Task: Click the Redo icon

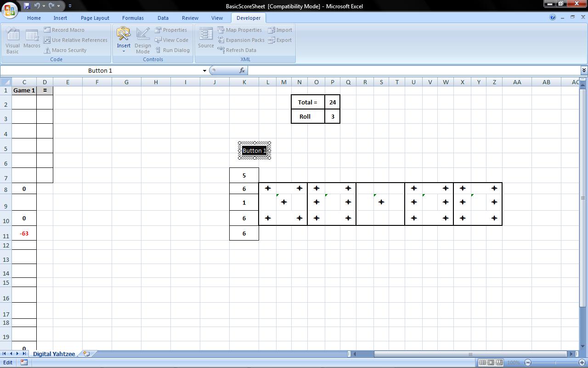Action: coord(51,6)
